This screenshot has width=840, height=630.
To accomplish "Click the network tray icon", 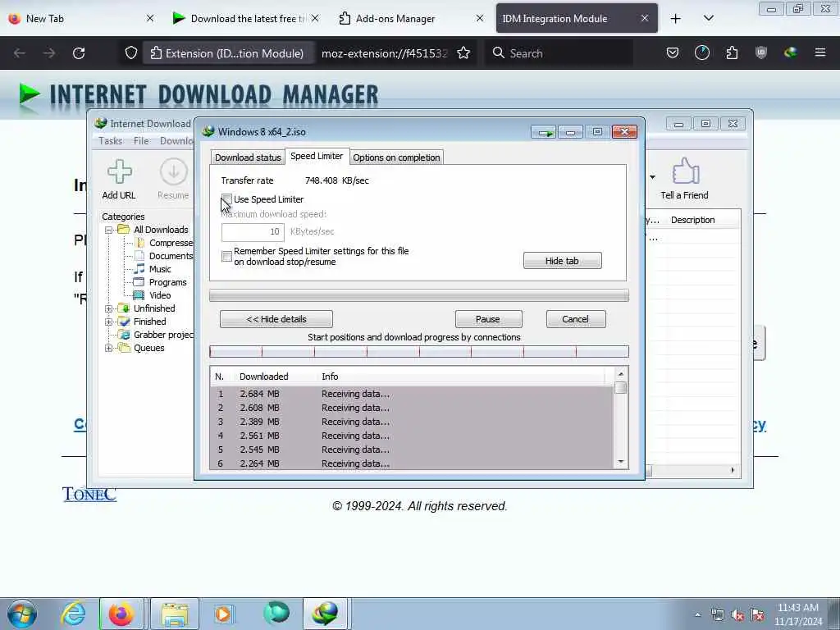I will coord(717,615).
